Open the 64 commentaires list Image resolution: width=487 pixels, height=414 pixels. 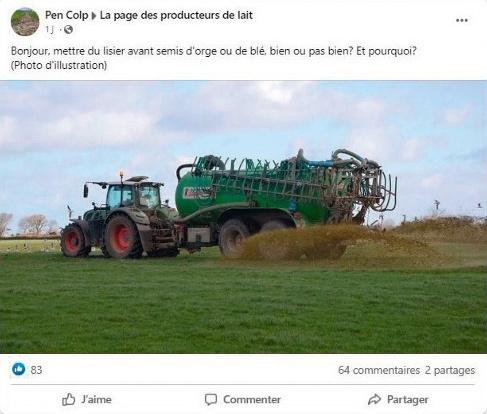(379, 370)
